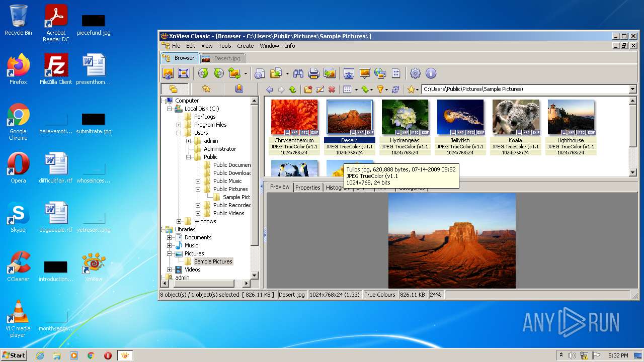Click the binoculars Search icon
644x362 pixels.
[x=298, y=73]
